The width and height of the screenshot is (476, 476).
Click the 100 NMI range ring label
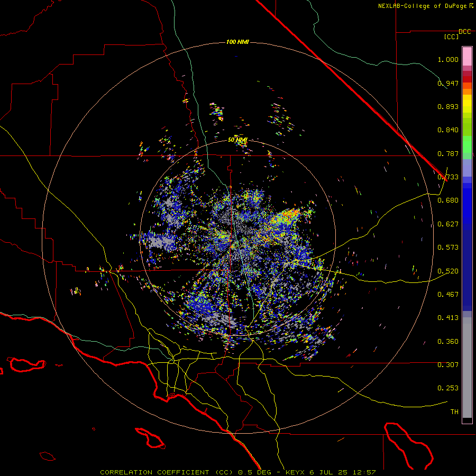coord(237,42)
